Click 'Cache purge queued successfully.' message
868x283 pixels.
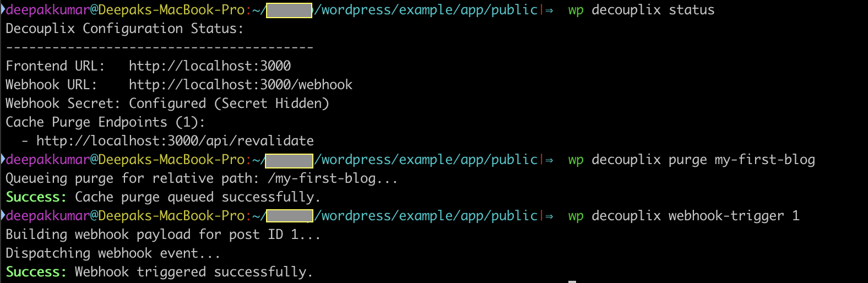pos(198,197)
